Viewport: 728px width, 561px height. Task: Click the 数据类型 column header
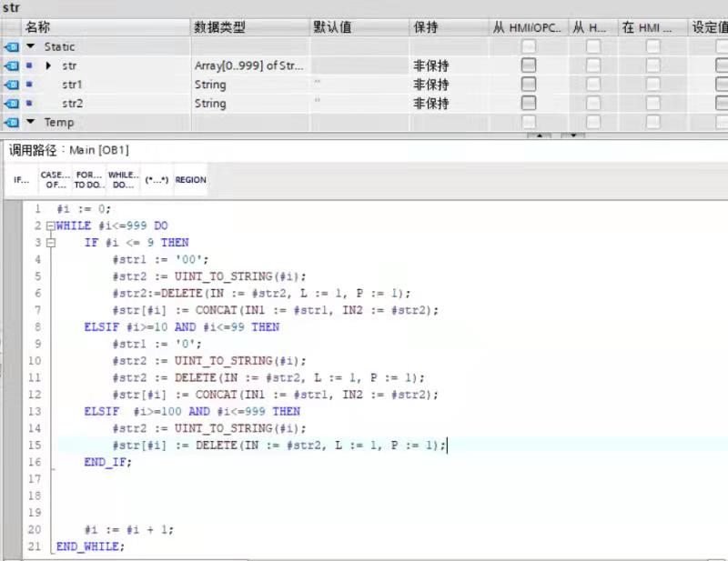coord(220,27)
